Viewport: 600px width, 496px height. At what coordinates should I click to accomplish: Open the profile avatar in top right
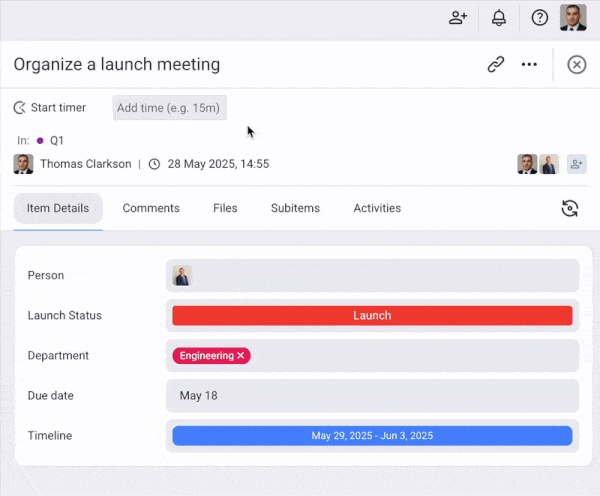pyautogui.click(x=573, y=18)
